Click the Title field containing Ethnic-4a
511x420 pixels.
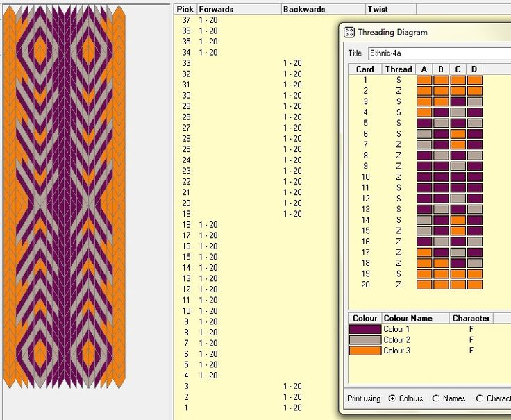coord(439,53)
